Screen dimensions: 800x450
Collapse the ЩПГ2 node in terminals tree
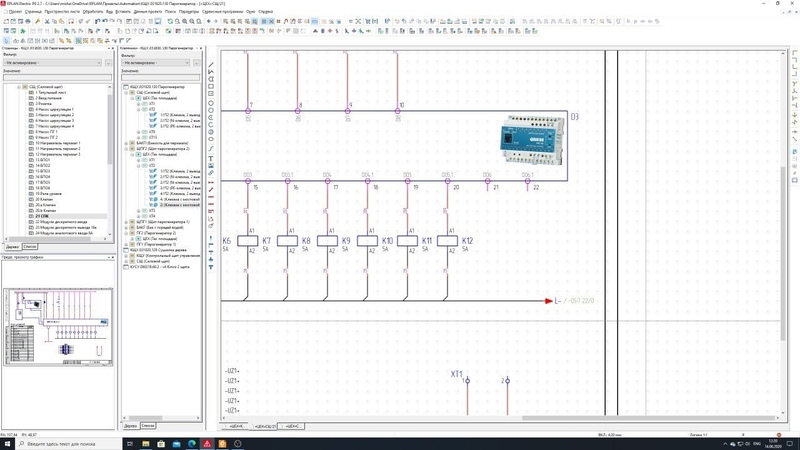[x=126, y=148]
